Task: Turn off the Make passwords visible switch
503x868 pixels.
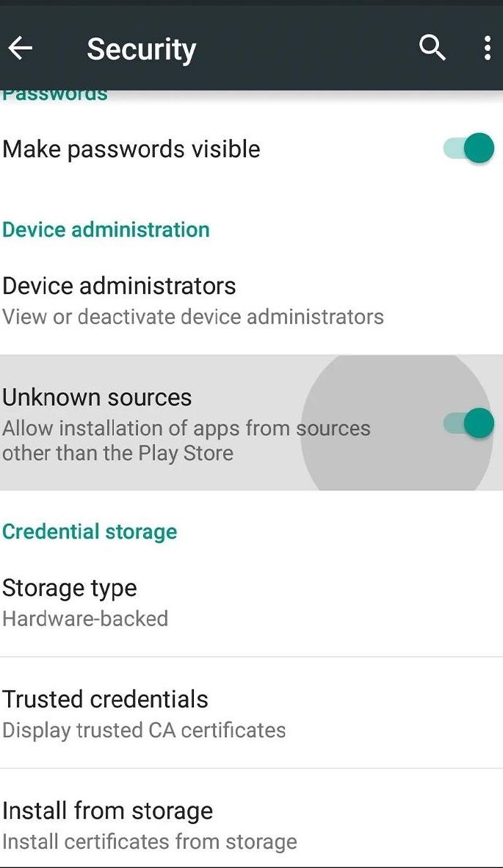Action: (469, 148)
